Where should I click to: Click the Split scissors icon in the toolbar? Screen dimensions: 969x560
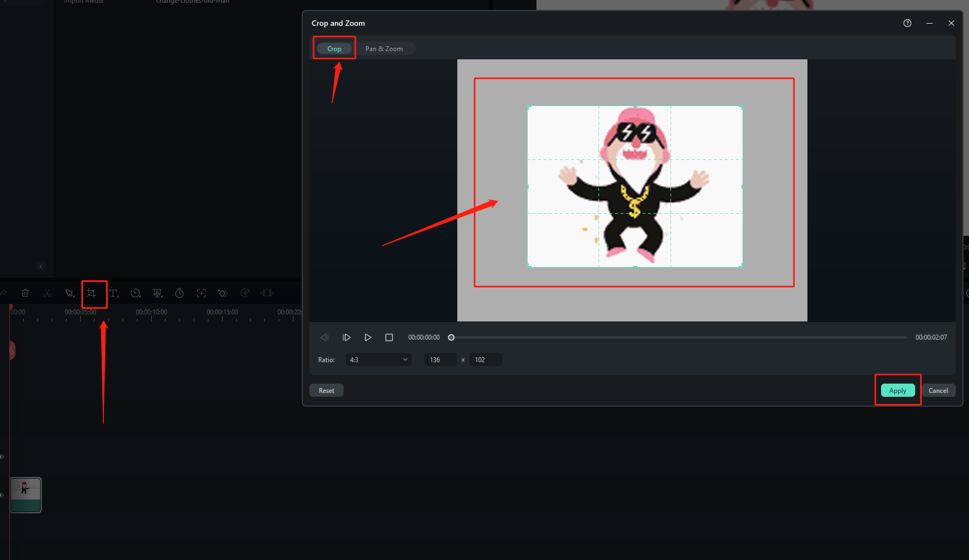47,293
